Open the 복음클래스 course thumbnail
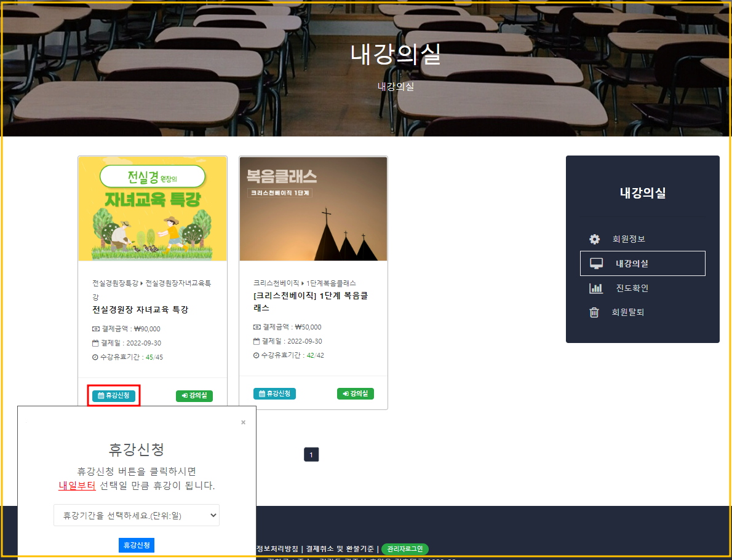Screen dimensions: 732x560 point(313,208)
